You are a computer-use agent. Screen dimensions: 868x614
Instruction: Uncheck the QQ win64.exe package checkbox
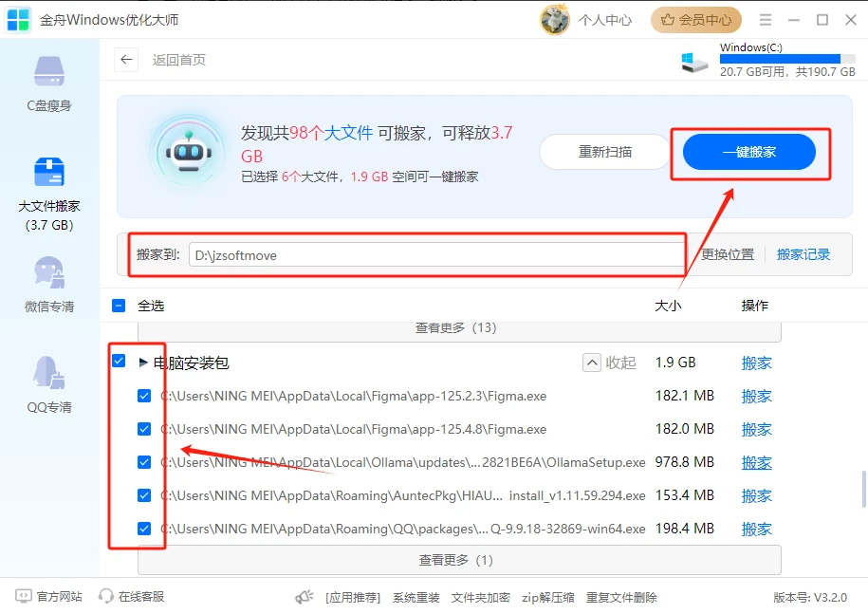[144, 529]
